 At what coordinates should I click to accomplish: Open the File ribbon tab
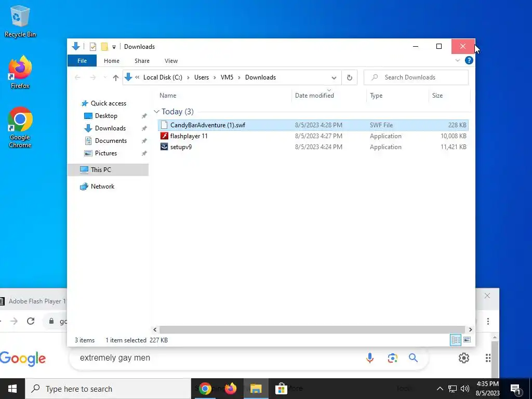click(x=82, y=61)
